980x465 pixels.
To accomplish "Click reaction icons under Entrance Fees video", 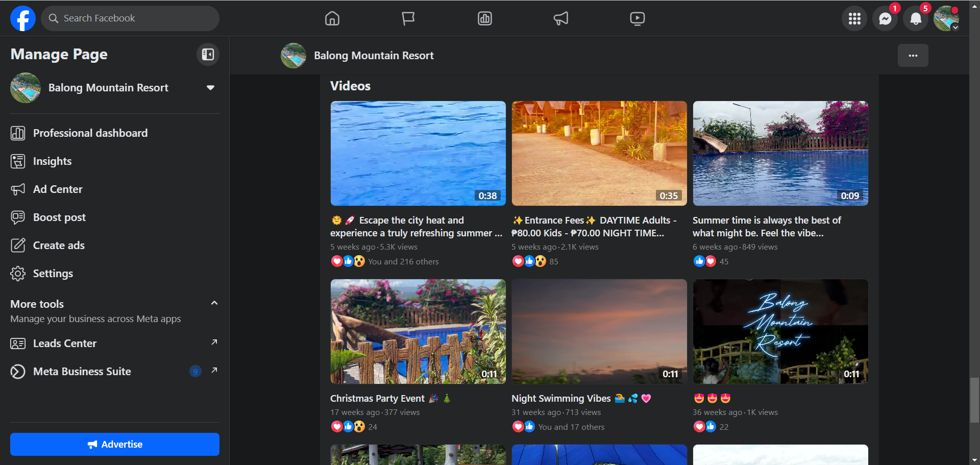I will click(x=529, y=261).
